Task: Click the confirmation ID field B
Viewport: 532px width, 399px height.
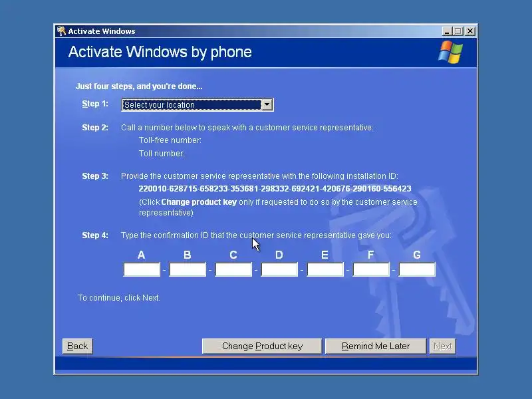Action: (188, 269)
